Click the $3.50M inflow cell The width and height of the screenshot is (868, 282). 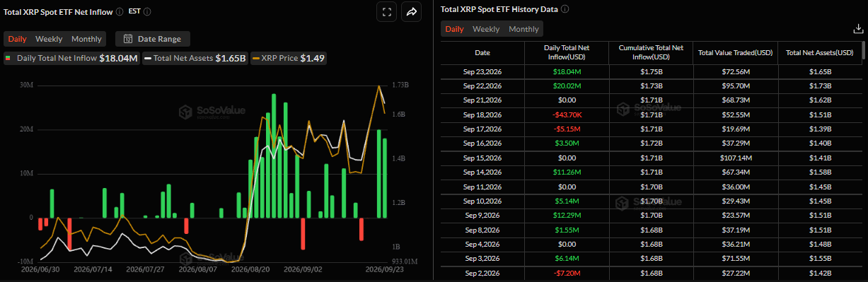pos(566,143)
